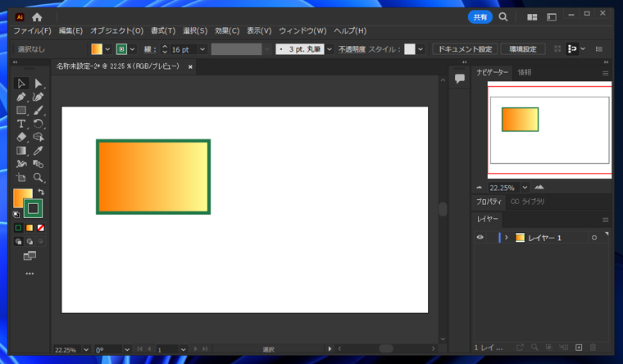Enable Draw Normal mode

tap(18, 241)
